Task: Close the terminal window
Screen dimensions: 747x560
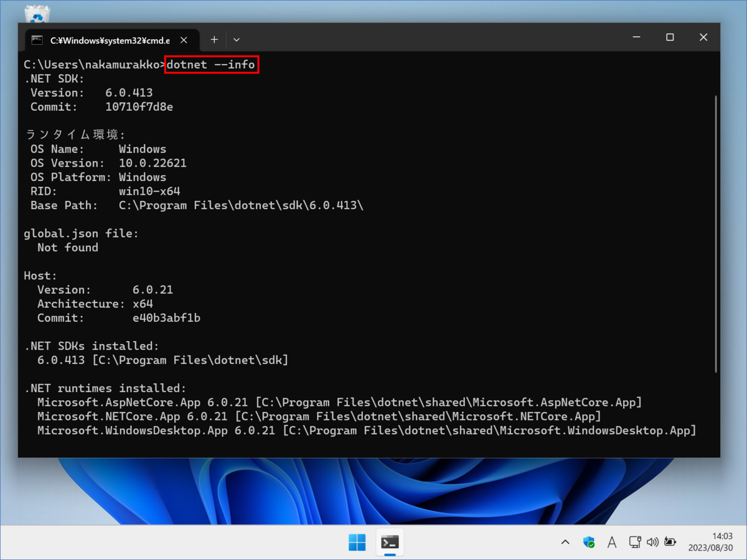Action: [703, 37]
